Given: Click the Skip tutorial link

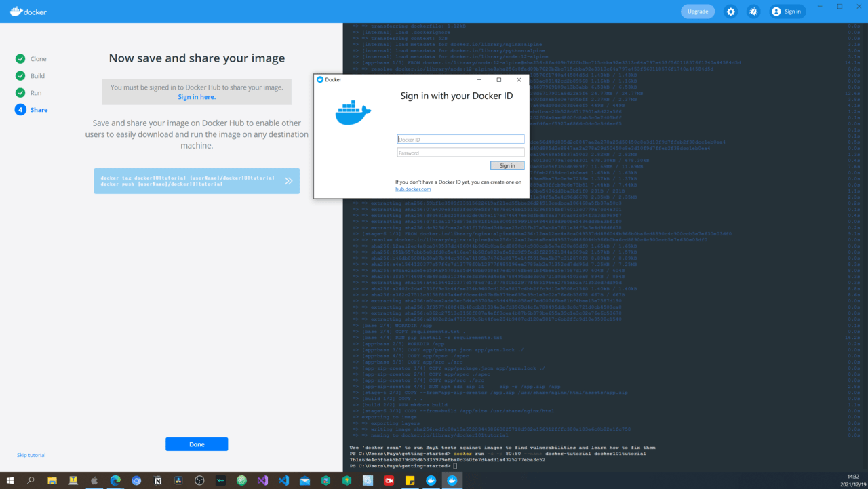Looking at the screenshot, I should 31,455.
